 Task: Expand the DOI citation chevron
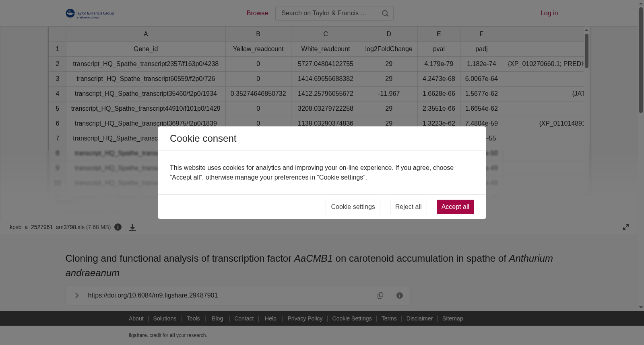click(x=76, y=295)
